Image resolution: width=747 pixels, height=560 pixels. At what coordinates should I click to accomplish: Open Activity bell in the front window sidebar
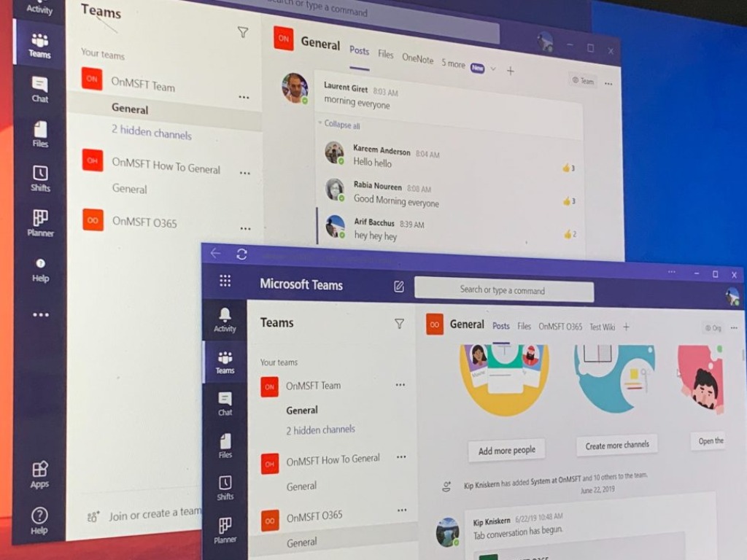(225, 319)
